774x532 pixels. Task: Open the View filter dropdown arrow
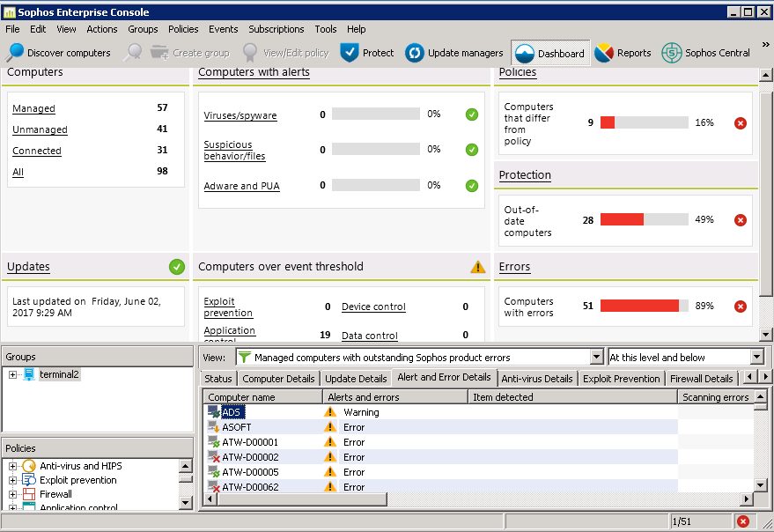point(597,357)
